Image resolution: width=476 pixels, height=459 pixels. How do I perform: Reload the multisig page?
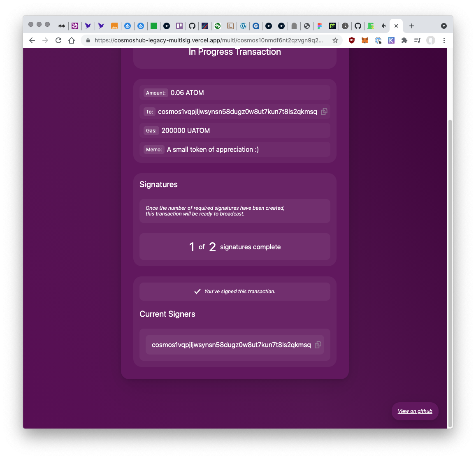[58, 40]
